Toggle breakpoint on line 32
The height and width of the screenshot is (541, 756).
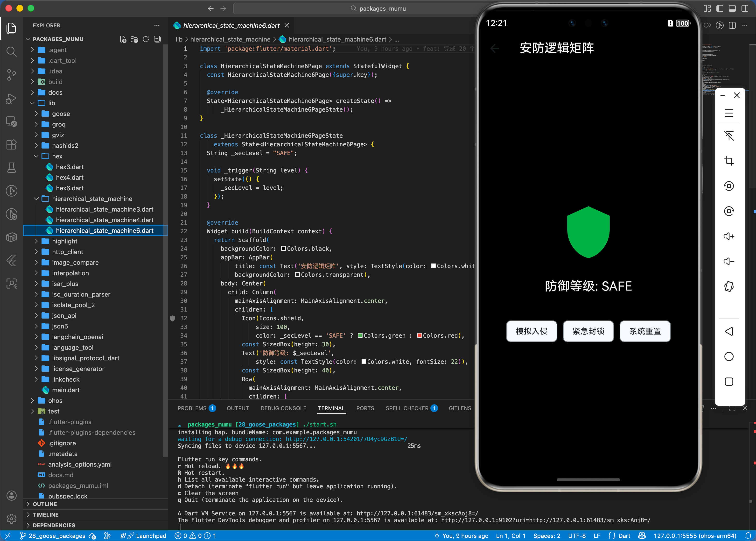pyautogui.click(x=172, y=318)
